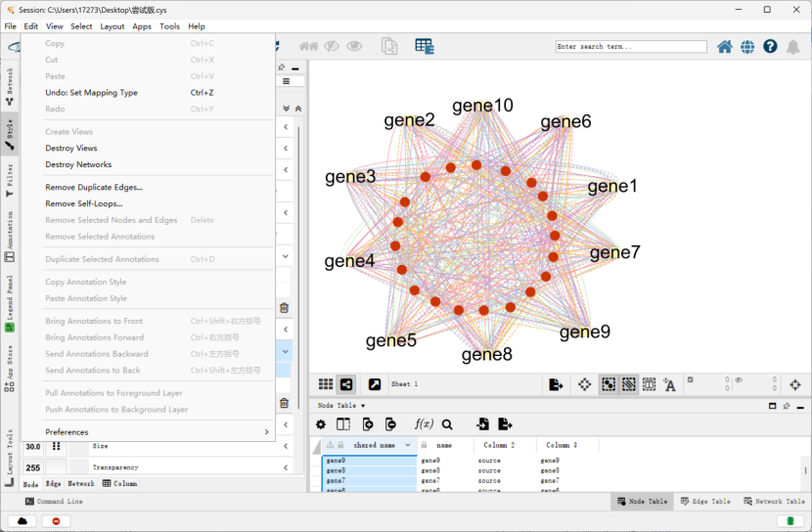Open the Layout menu

tap(113, 26)
